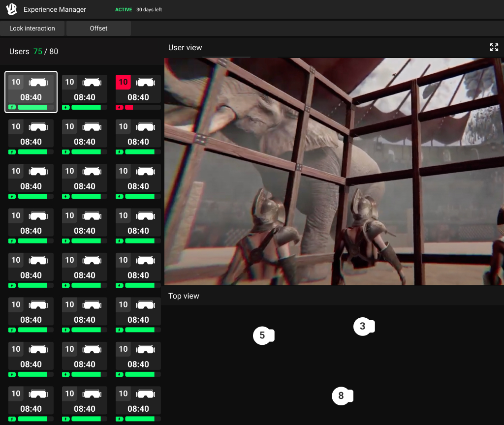Click the Lock interaction button
Image resolution: width=504 pixels, height=425 pixels.
pyautogui.click(x=32, y=28)
